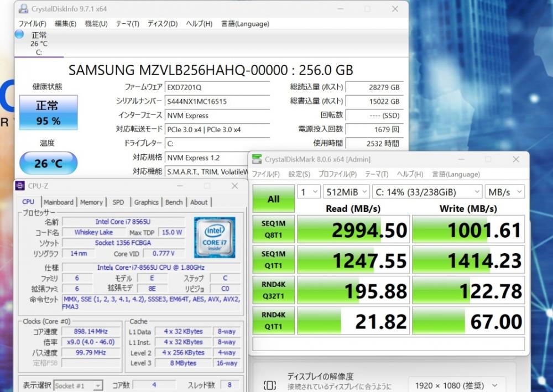Click the CrystalDiskMark comment input field
The image size is (553, 392).
coord(389,344)
